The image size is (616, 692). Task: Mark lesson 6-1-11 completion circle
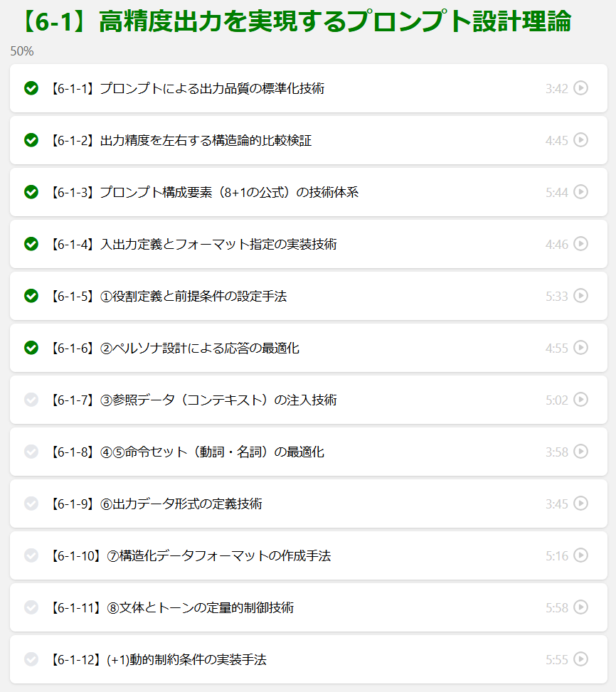point(31,607)
